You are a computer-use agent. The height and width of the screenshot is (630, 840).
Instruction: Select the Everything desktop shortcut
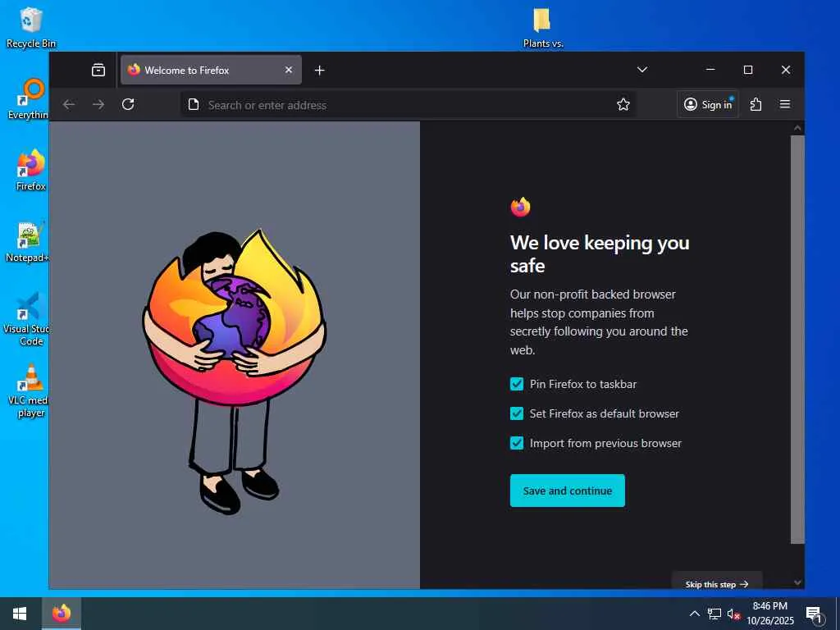pos(28,99)
